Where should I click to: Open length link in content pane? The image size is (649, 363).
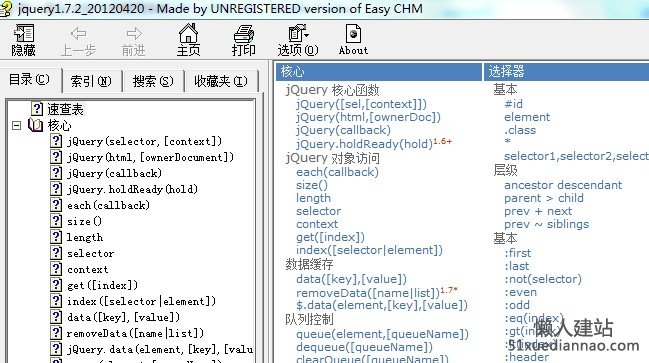pyautogui.click(x=313, y=198)
